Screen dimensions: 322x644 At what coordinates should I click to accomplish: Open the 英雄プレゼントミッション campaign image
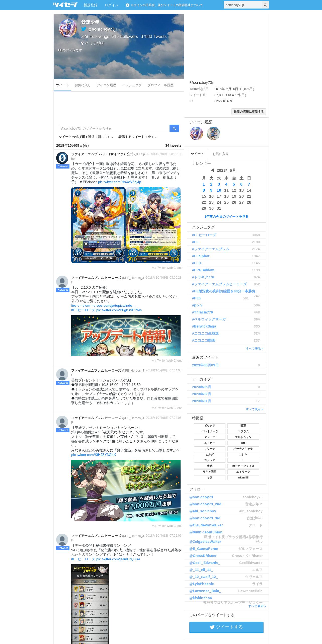point(126,491)
